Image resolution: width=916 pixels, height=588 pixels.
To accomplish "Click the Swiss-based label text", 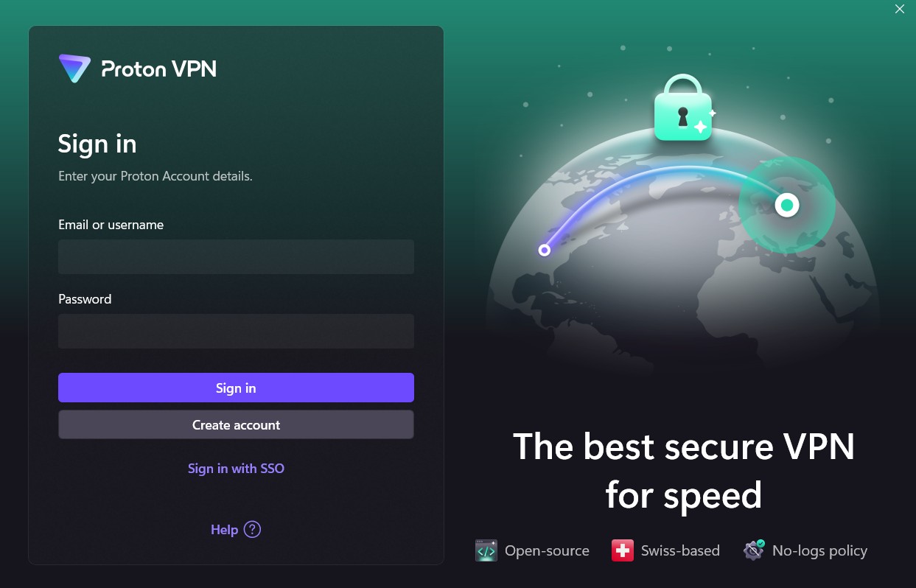I will (x=680, y=550).
